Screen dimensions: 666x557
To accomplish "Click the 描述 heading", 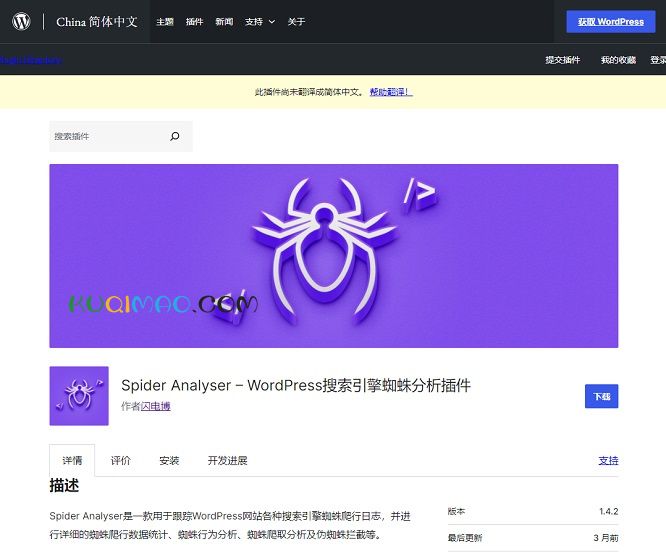I will click(x=64, y=485).
